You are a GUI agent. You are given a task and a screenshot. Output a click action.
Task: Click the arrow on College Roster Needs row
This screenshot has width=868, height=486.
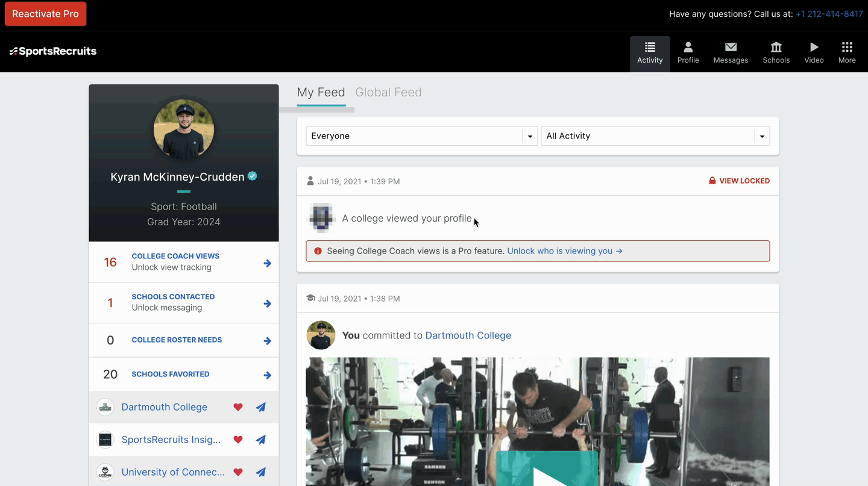click(267, 341)
